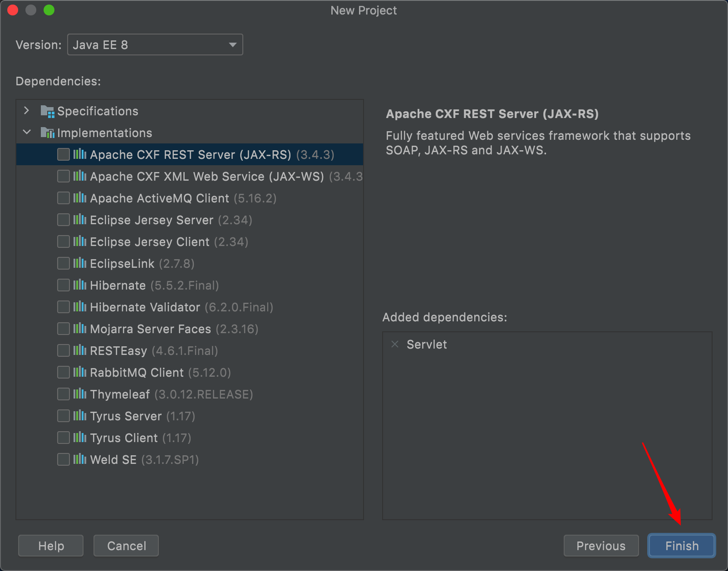
Task: Click the library icon beside Weld SE
Action: pos(80,460)
